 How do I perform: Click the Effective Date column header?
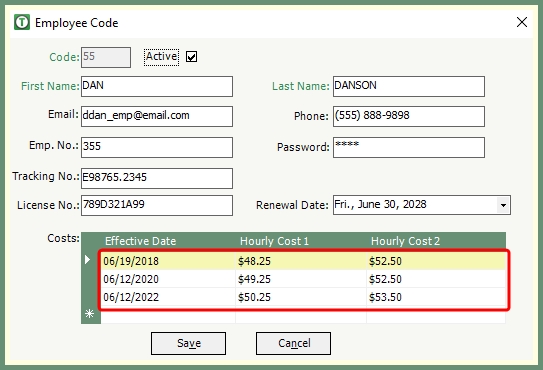point(141,241)
